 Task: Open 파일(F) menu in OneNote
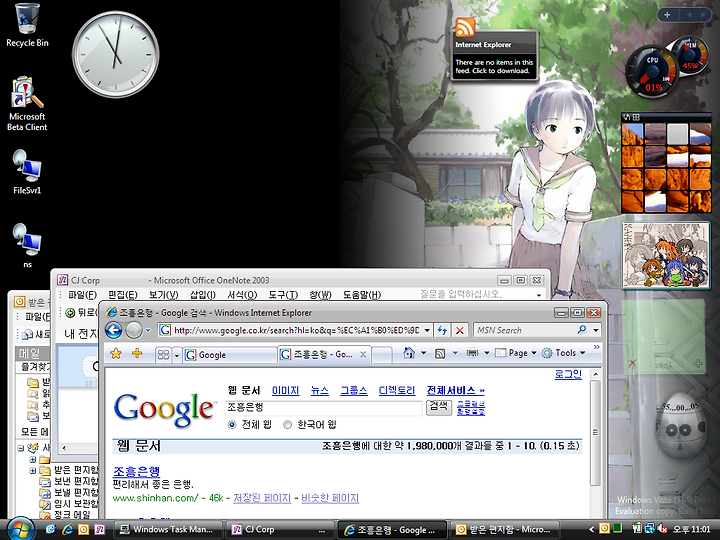click(x=82, y=295)
